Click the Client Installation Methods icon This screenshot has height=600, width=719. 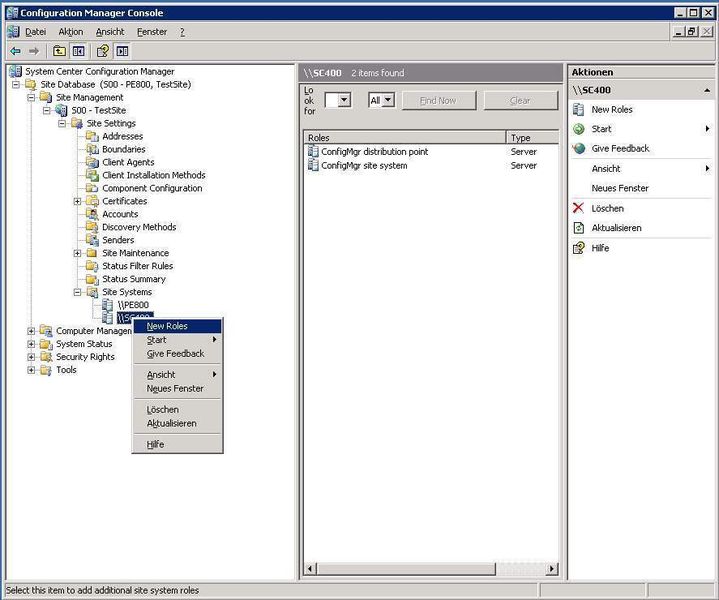(92, 175)
